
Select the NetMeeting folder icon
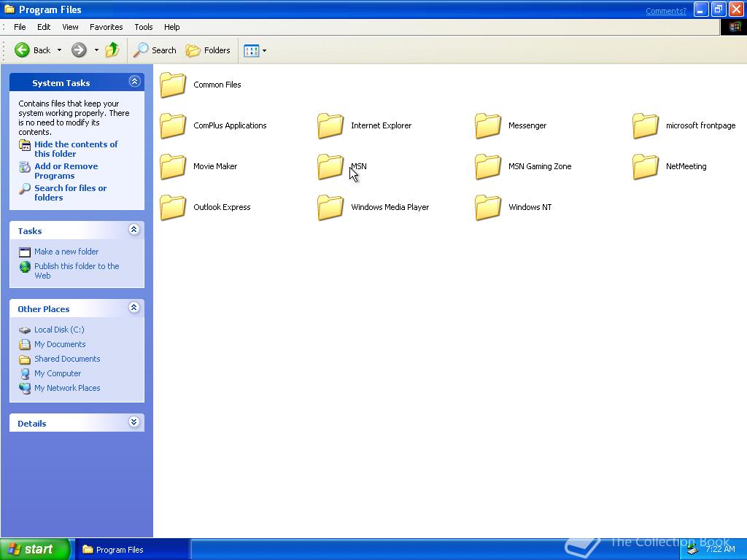pyautogui.click(x=646, y=167)
